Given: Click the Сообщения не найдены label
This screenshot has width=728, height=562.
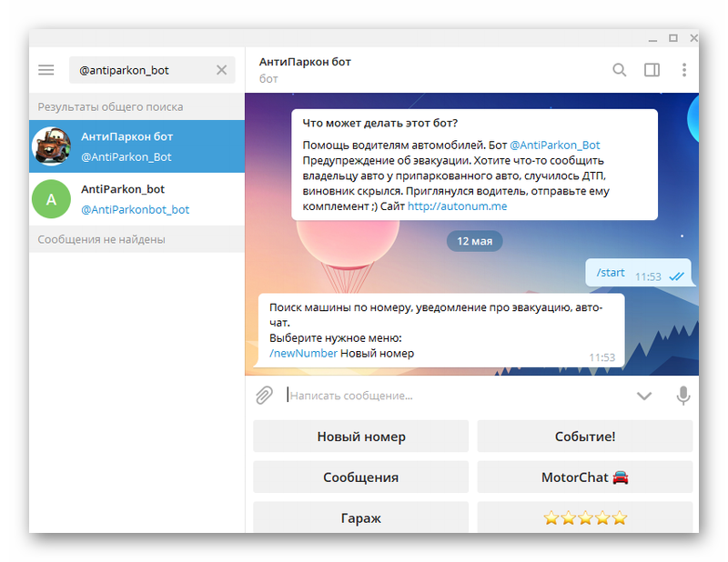Looking at the screenshot, I should (x=101, y=240).
